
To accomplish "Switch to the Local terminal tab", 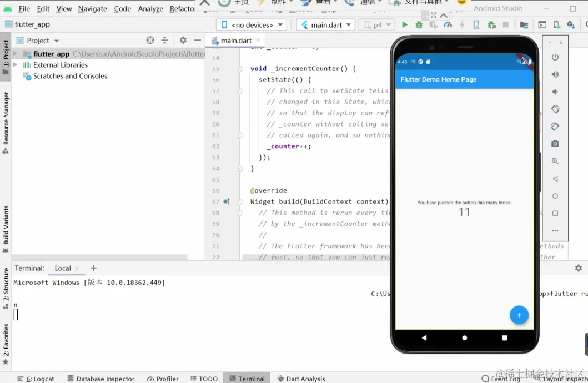I will pyautogui.click(x=63, y=268).
